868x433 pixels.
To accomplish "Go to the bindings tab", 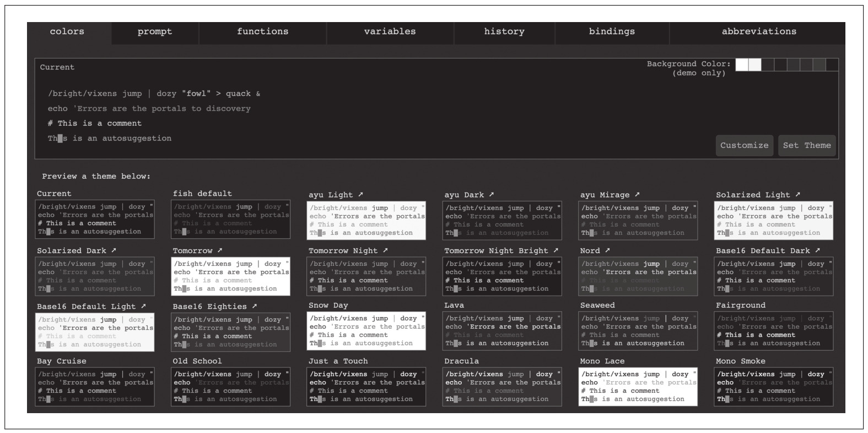I will click(x=611, y=32).
